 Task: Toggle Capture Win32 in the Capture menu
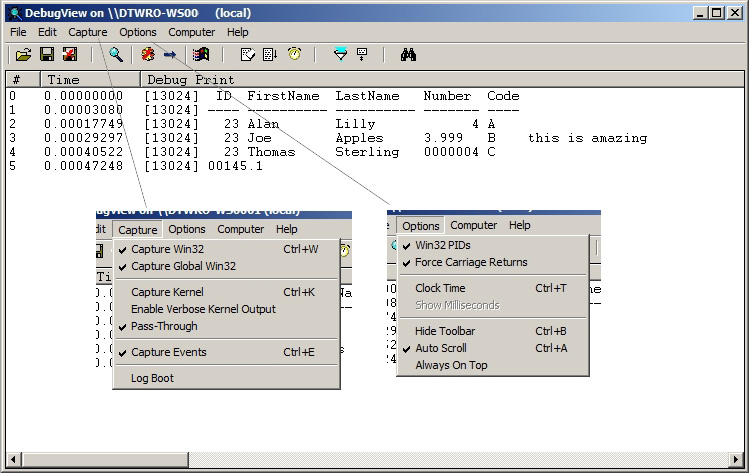tap(226, 249)
